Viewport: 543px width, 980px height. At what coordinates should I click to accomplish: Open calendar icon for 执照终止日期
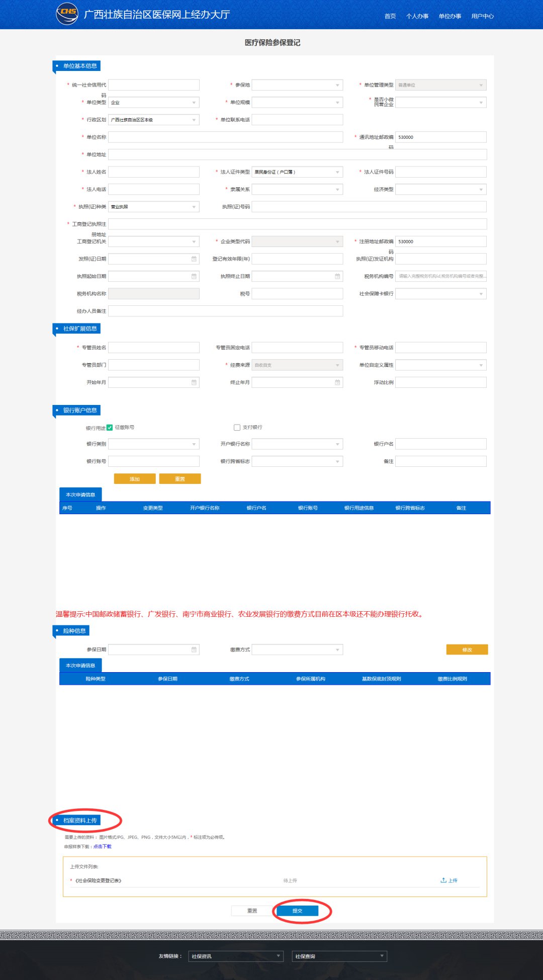337,276
